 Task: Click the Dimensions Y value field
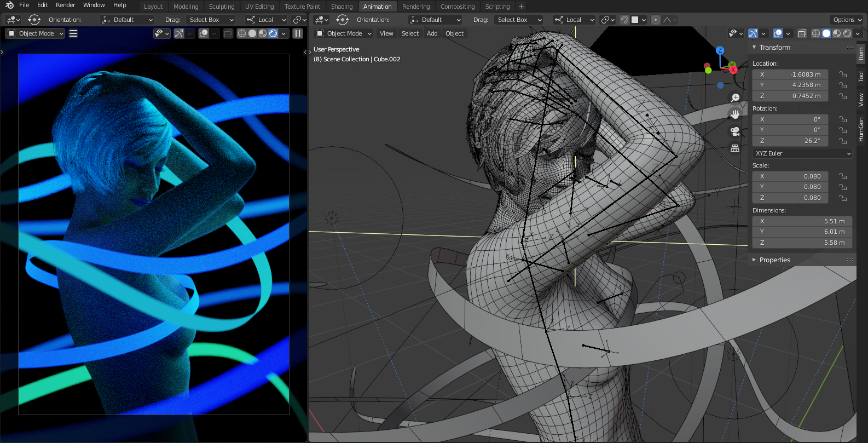(802, 232)
